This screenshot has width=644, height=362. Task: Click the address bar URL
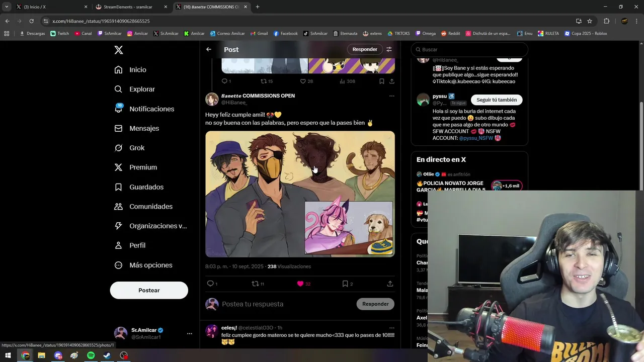pos(101,21)
